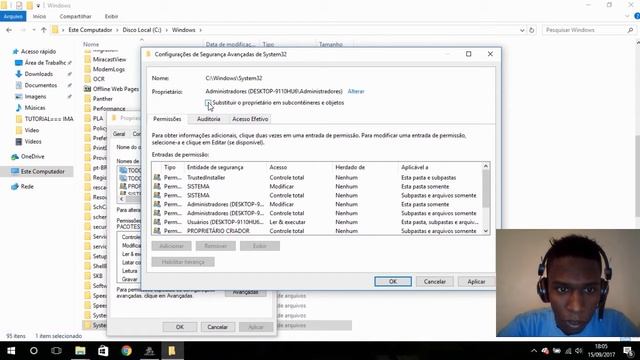Click the Habilitar herança button

click(183, 262)
